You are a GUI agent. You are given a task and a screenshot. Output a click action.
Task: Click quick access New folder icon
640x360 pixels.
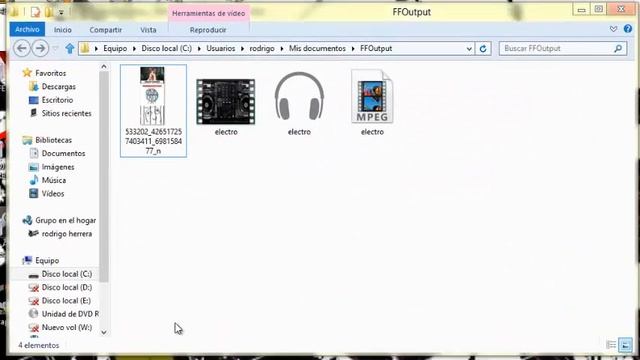(x=49, y=12)
